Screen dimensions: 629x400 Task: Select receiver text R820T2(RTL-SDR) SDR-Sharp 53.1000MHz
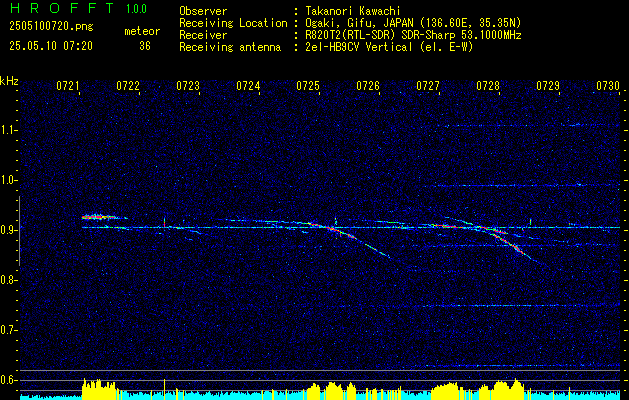413,35
